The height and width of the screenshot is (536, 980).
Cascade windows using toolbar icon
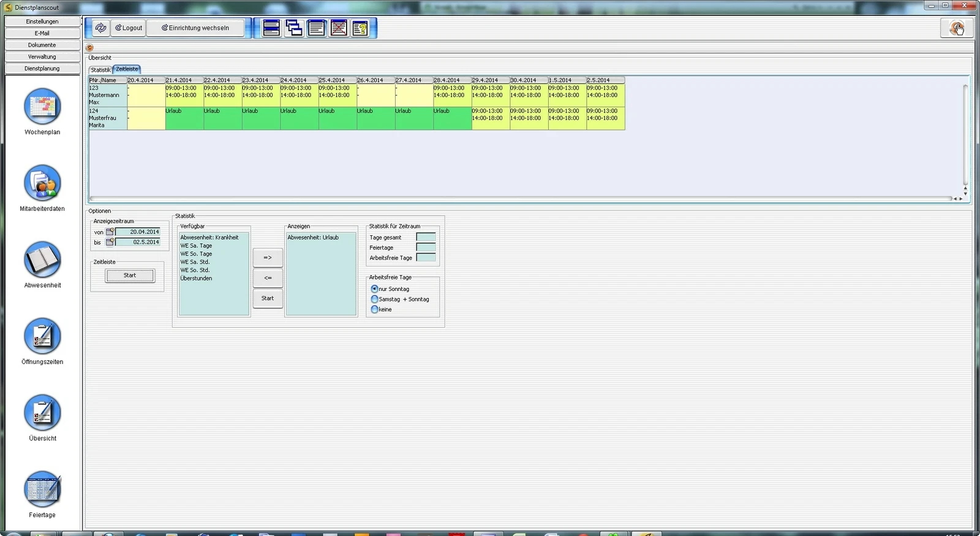tap(294, 28)
